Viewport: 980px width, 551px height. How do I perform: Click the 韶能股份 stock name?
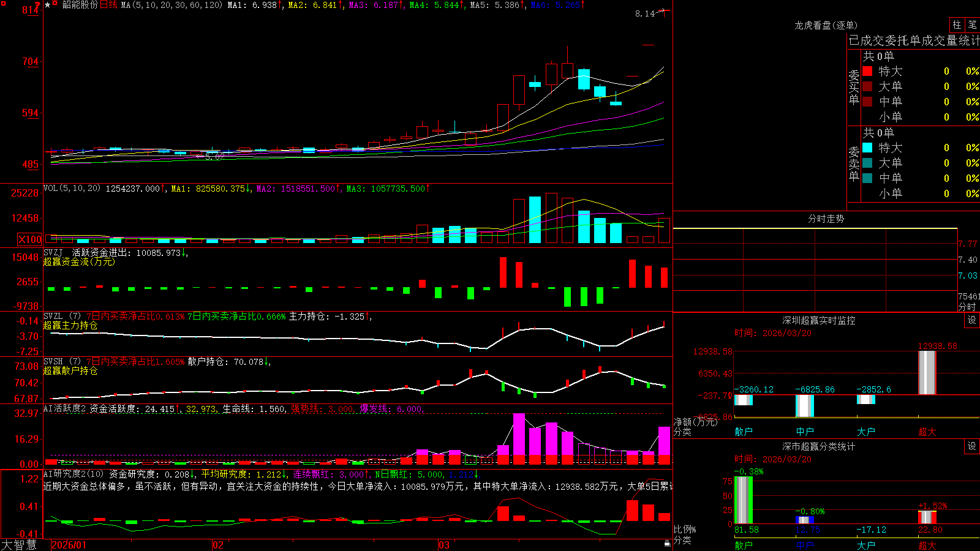(80, 5)
